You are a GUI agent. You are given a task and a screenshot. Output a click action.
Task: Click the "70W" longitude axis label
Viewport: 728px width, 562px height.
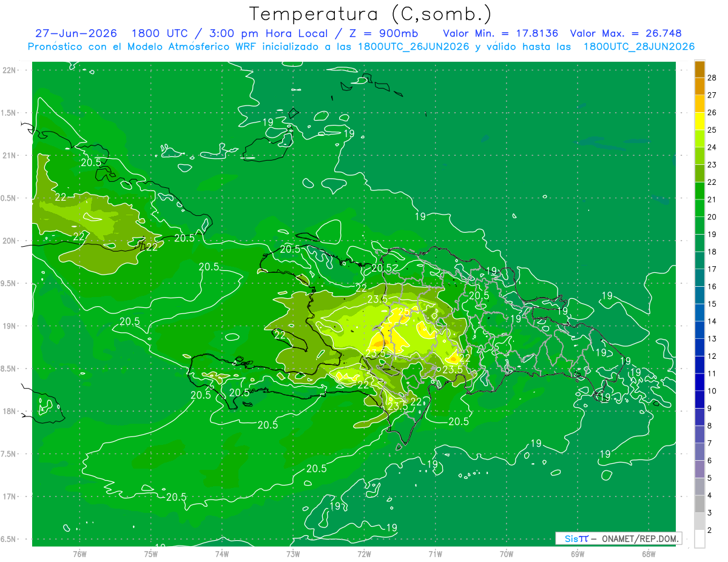point(506,554)
